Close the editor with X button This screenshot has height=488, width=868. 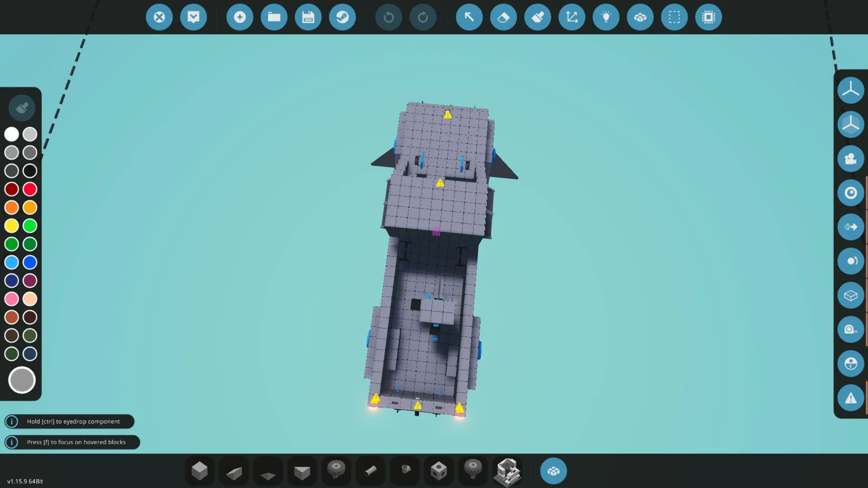pyautogui.click(x=159, y=17)
